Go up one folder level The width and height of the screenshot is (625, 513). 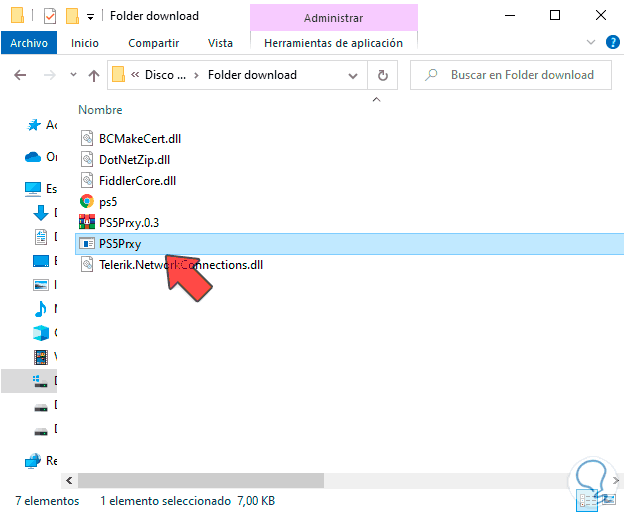coord(94,75)
